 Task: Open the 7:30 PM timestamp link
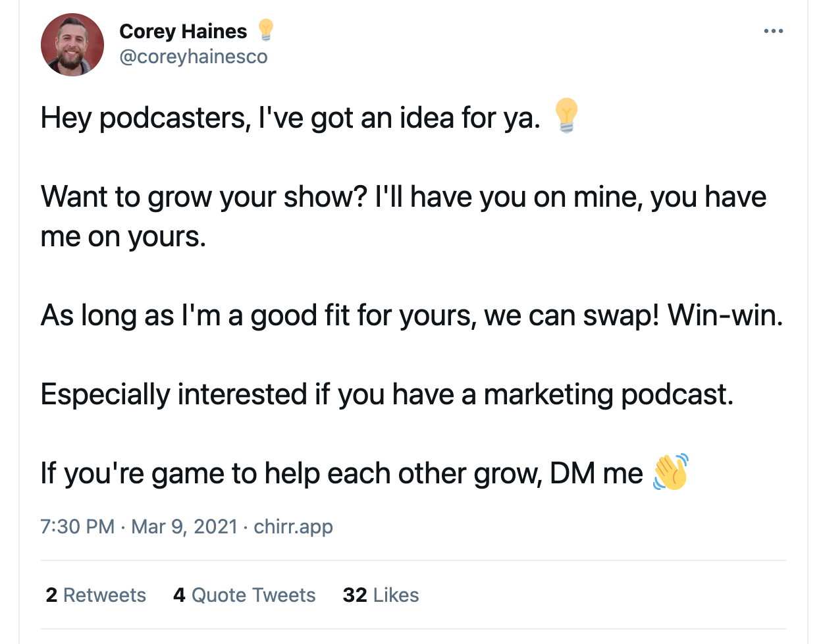78,527
